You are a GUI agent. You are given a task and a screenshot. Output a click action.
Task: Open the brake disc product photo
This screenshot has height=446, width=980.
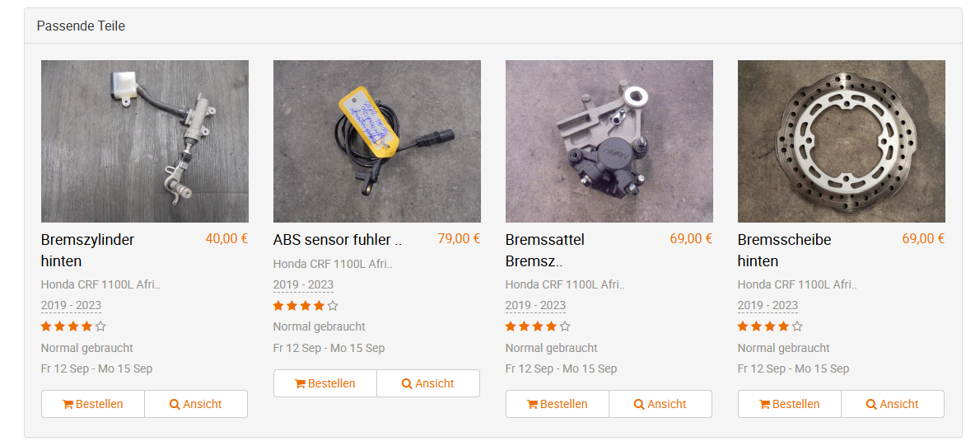[x=842, y=141]
